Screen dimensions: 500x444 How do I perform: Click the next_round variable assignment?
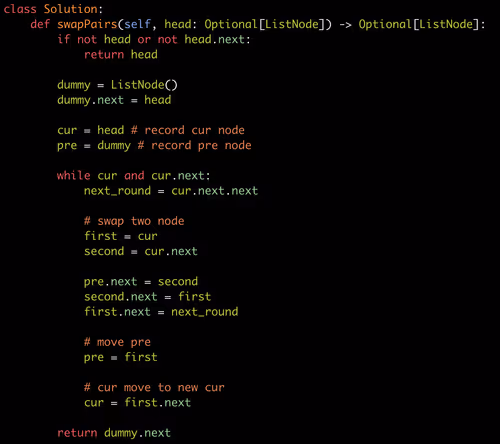point(171,191)
